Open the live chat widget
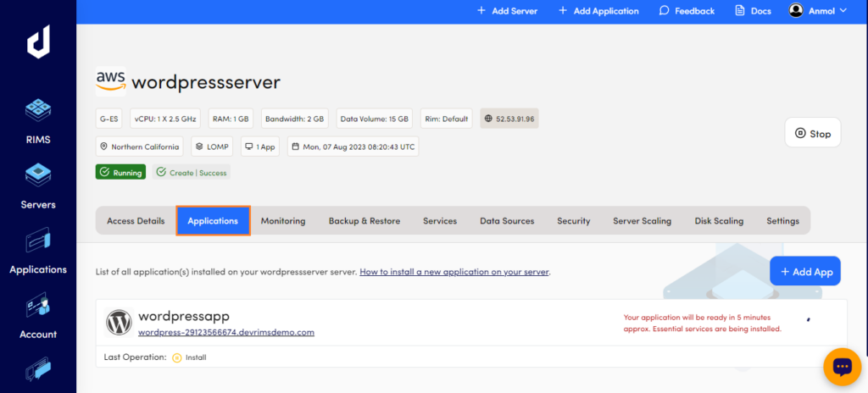Viewport: 868px width, 393px height. (842, 367)
